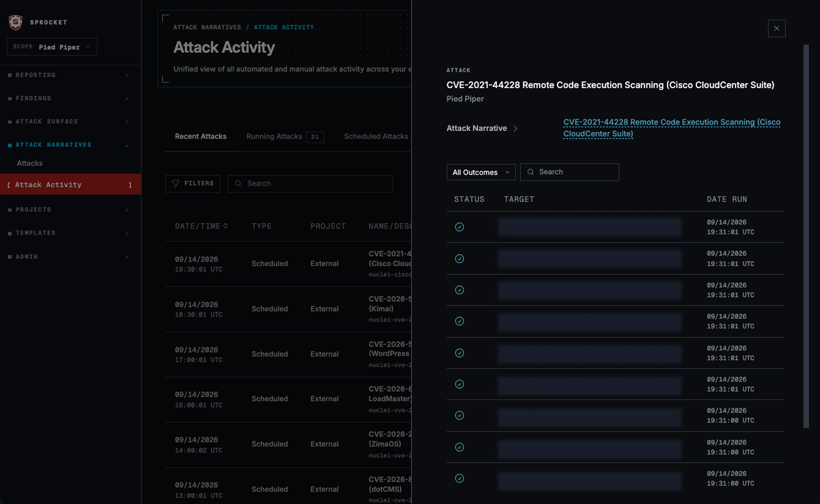The width and height of the screenshot is (820, 504).
Task: Open the 16:00:01 UTC LoadMaster attack row
Action: coord(288,399)
